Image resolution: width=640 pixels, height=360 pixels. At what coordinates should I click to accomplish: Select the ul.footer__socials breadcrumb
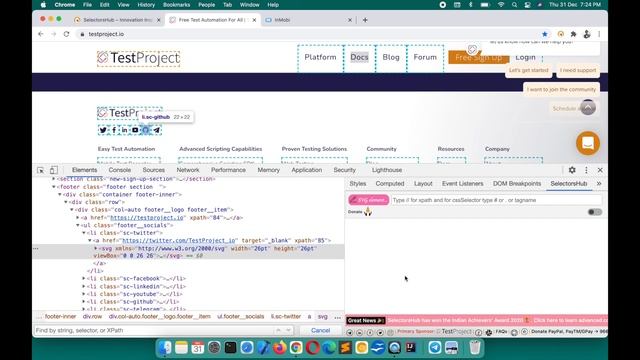tap(240, 317)
